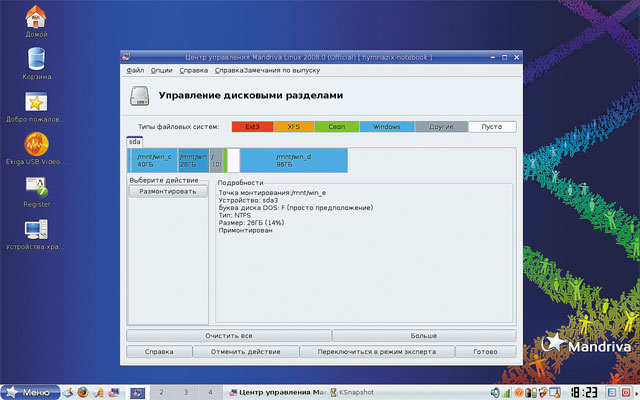Click the checkmark document icon in taskbar
Screen dimensions: 640x400
coord(98,393)
